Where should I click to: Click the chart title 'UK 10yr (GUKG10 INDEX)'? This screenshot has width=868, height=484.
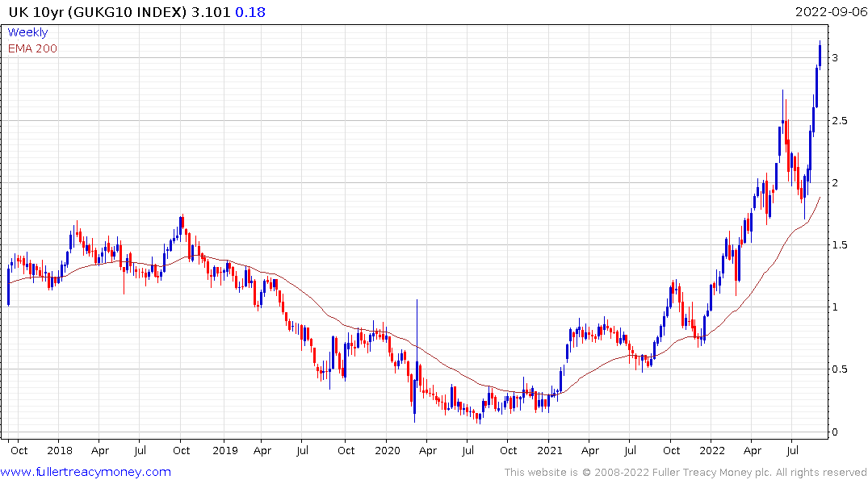point(98,12)
